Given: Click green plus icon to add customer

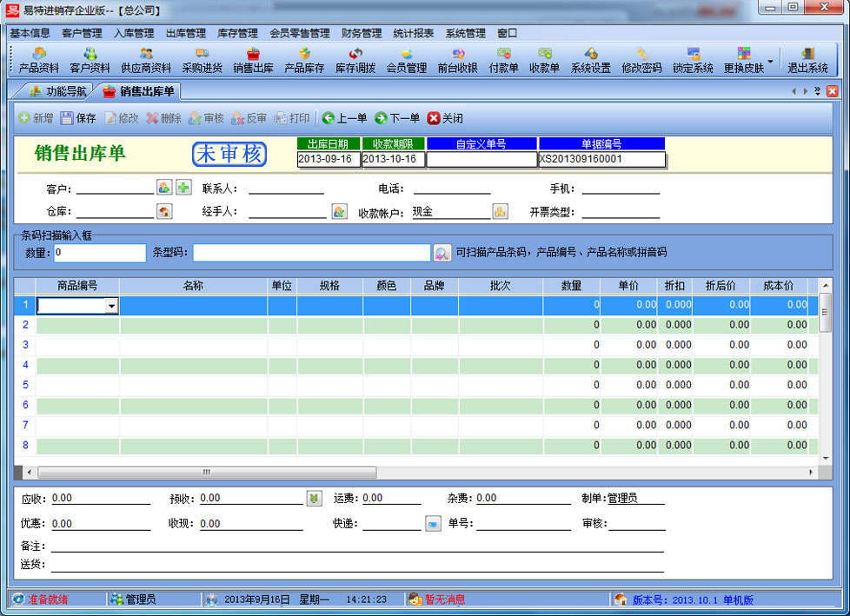Looking at the screenshot, I should (183, 188).
